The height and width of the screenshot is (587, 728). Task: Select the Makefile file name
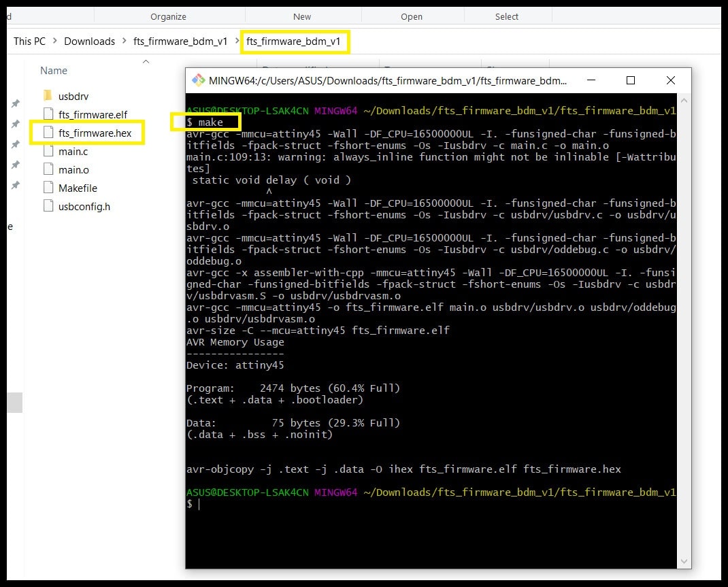[x=78, y=188]
